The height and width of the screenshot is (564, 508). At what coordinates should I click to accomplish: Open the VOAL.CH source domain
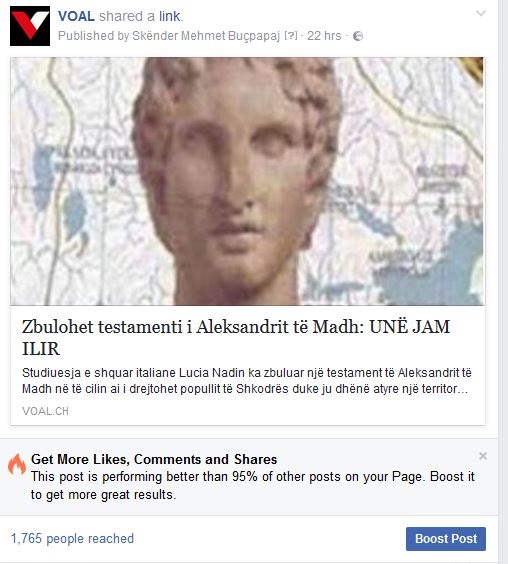(45, 411)
